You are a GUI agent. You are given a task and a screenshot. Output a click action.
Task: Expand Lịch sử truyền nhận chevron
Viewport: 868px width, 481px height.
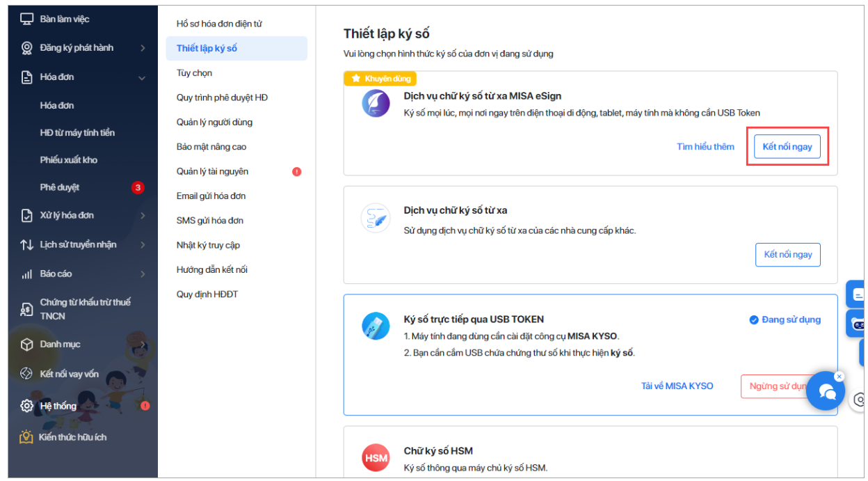pos(143,245)
